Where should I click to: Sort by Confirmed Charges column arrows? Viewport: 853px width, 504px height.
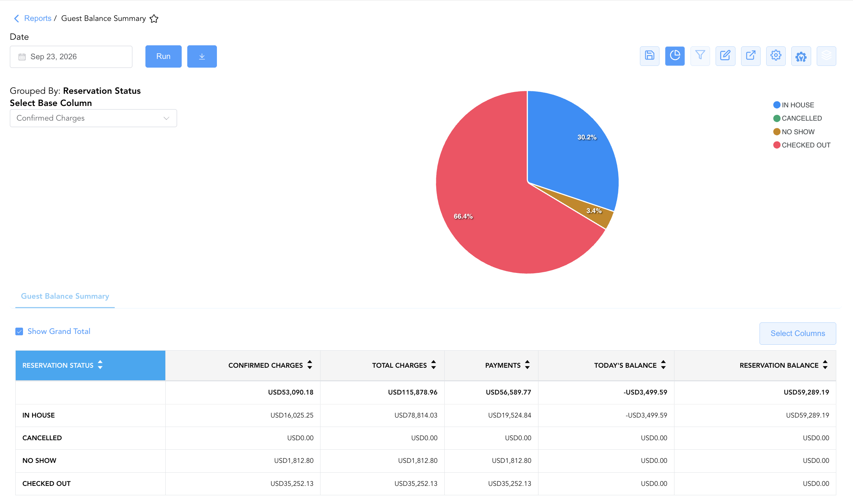pyautogui.click(x=310, y=365)
